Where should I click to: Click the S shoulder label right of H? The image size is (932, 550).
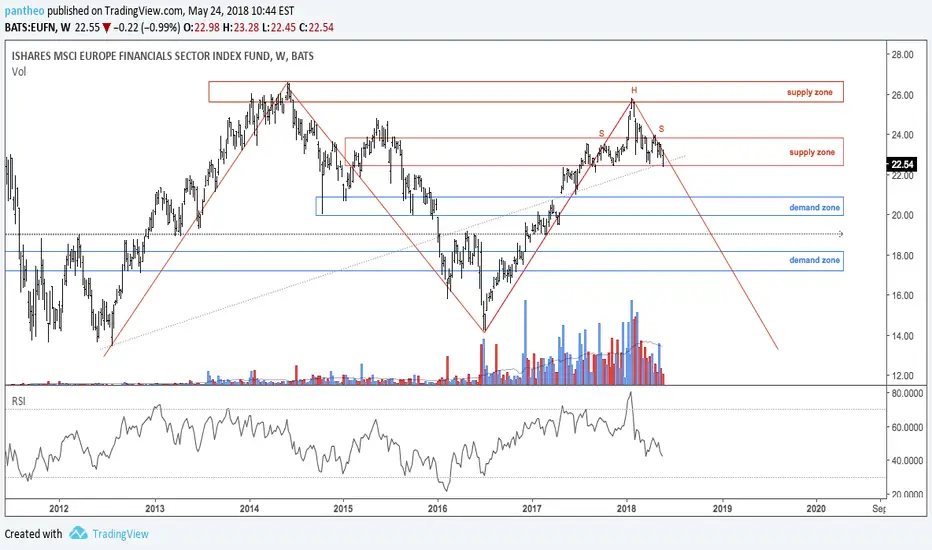coord(662,128)
